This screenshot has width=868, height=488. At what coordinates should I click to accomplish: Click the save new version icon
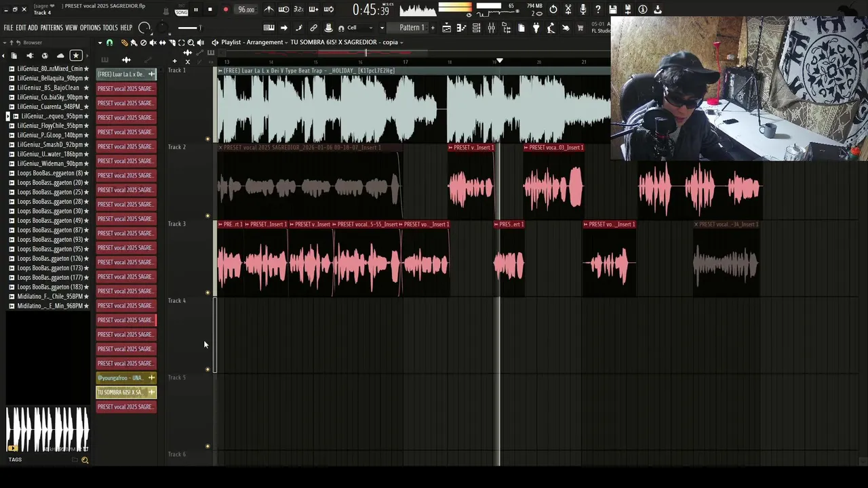coord(628,9)
